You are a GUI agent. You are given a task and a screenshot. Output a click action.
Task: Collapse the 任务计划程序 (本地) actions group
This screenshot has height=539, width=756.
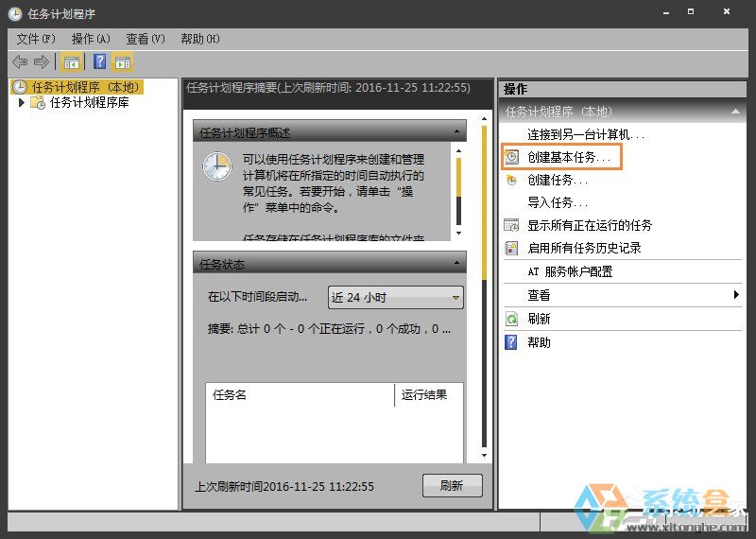click(735, 112)
